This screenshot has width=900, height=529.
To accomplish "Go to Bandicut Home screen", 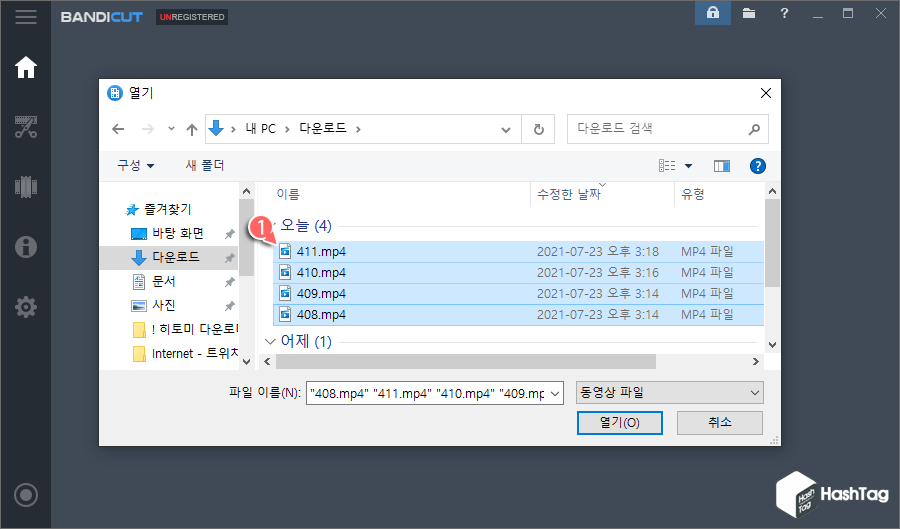I will click(x=26, y=67).
